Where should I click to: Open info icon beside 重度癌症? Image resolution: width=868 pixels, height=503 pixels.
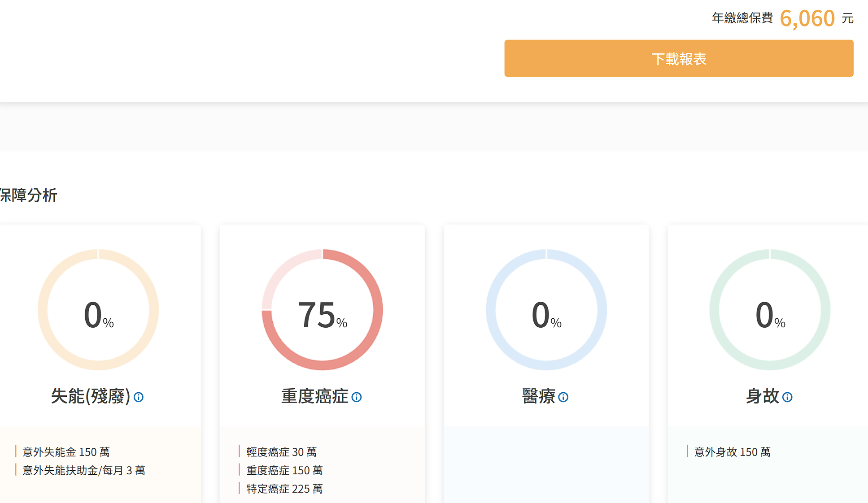(357, 397)
